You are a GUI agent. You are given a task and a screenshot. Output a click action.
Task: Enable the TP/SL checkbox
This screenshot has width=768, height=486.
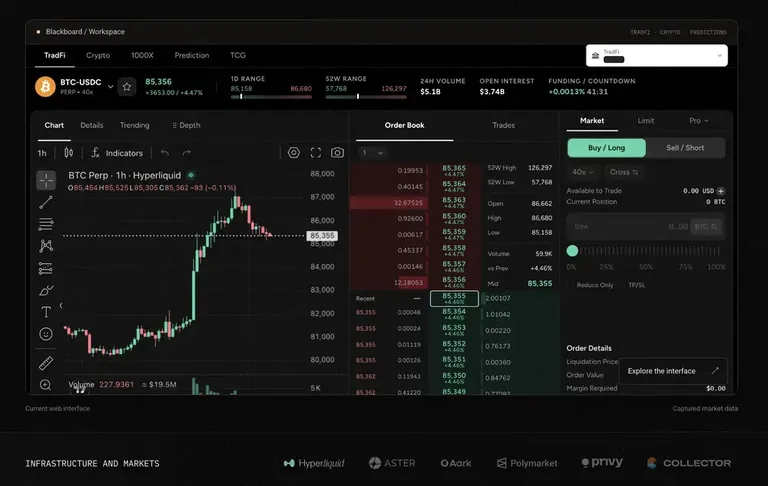tap(623, 285)
